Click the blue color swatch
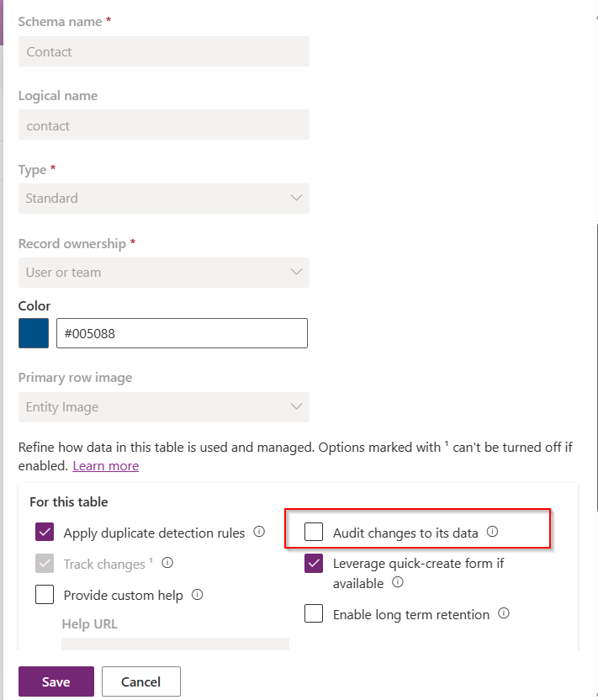 coord(34,333)
